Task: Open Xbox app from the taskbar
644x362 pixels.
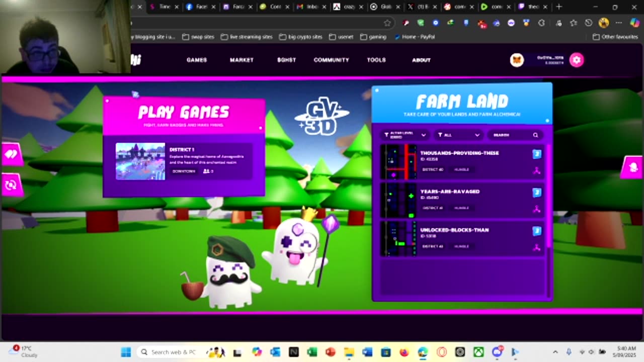Action: click(x=478, y=352)
